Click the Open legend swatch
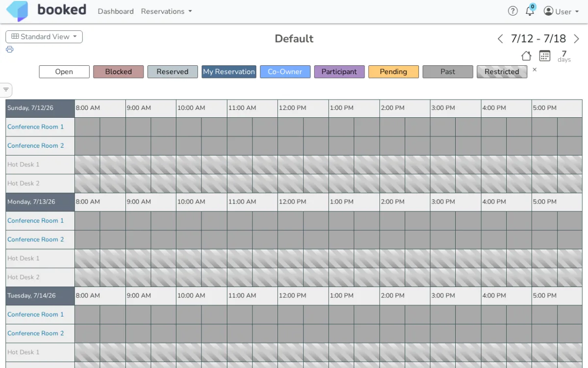The image size is (588, 368). coord(64,72)
